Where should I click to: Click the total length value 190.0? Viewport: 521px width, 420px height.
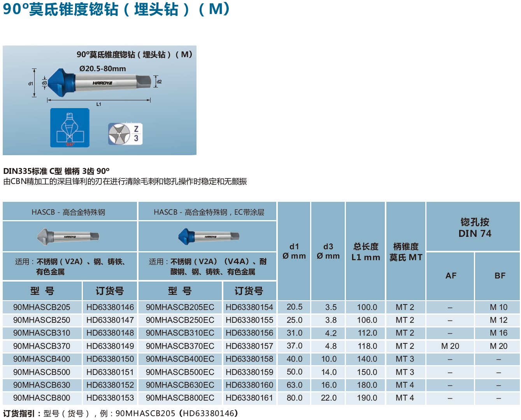click(x=367, y=398)
